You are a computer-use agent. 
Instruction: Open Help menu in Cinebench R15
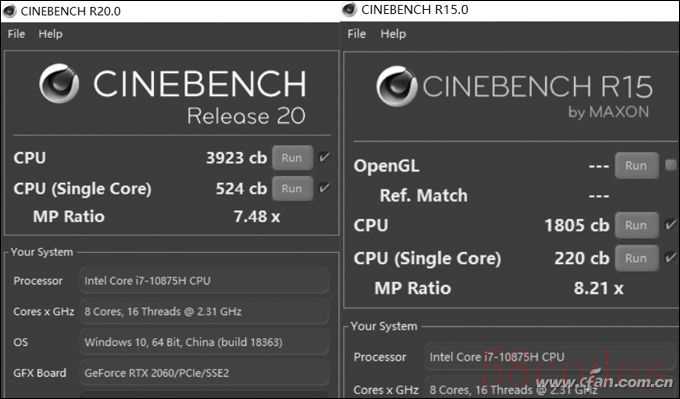[x=393, y=34]
